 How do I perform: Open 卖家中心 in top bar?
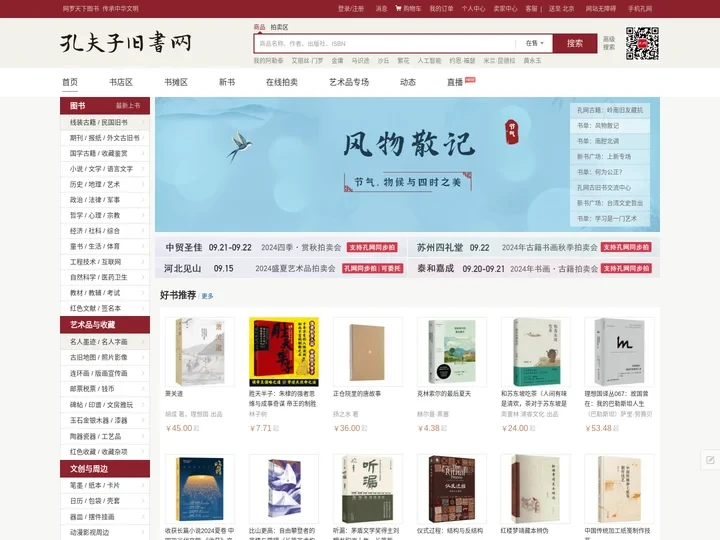point(505,9)
